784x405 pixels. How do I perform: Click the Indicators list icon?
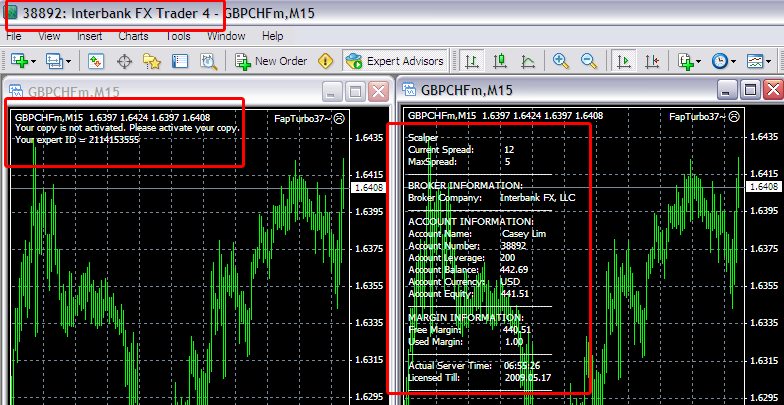[x=686, y=61]
